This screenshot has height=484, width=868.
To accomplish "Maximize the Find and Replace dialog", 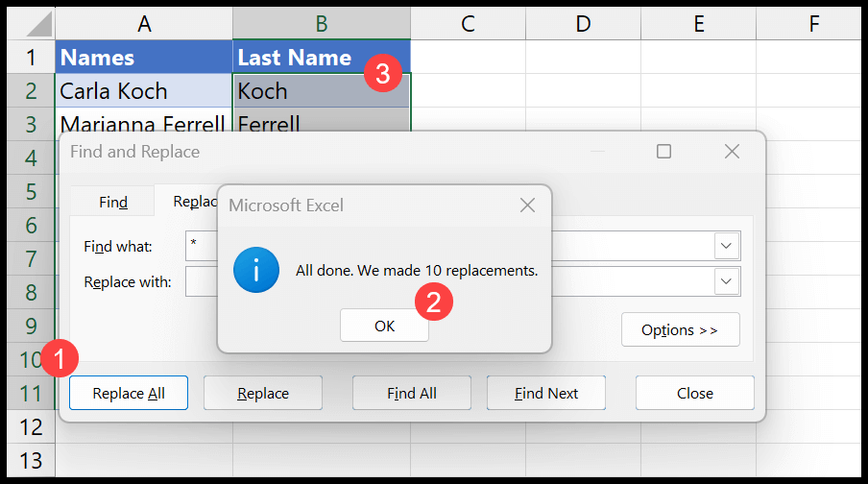I will 663,151.
